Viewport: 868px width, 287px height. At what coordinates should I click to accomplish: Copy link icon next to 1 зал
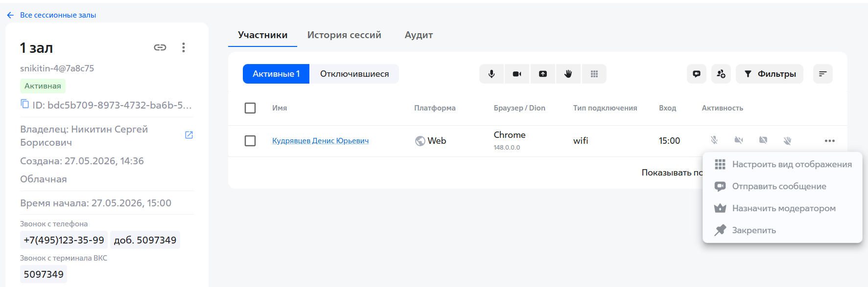[160, 47]
